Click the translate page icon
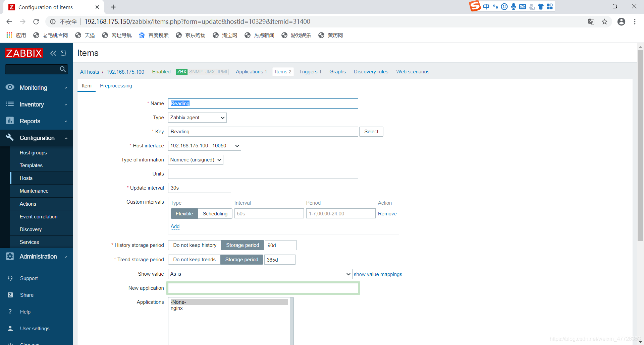This screenshot has width=644, height=345. pos(591,21)
